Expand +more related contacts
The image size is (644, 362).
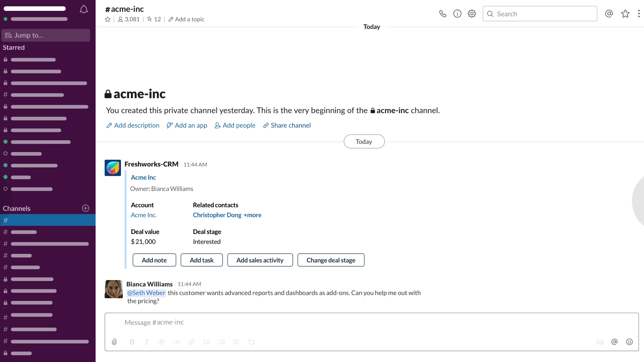coord(252,215)
